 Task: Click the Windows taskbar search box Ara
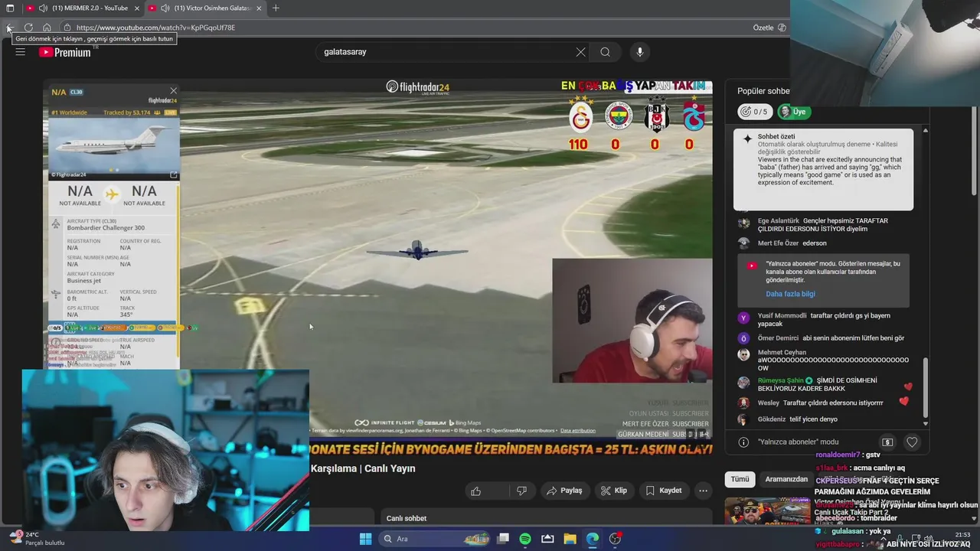[433, 539]
